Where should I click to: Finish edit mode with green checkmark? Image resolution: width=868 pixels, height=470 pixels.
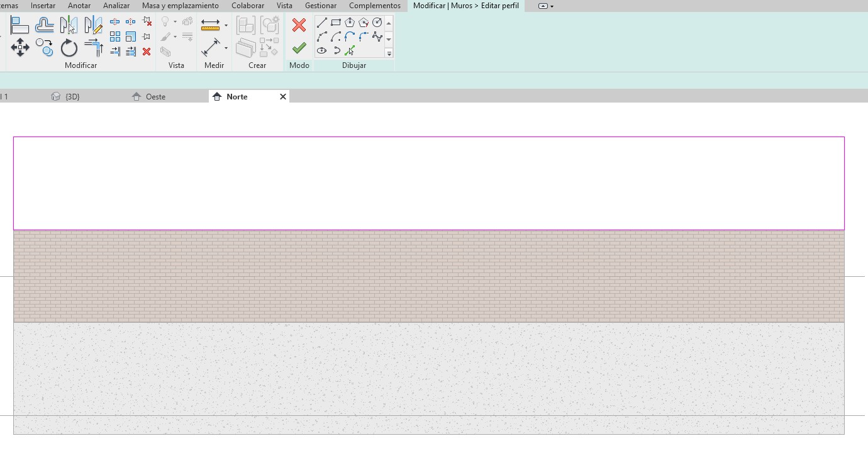tap(299, 48)
